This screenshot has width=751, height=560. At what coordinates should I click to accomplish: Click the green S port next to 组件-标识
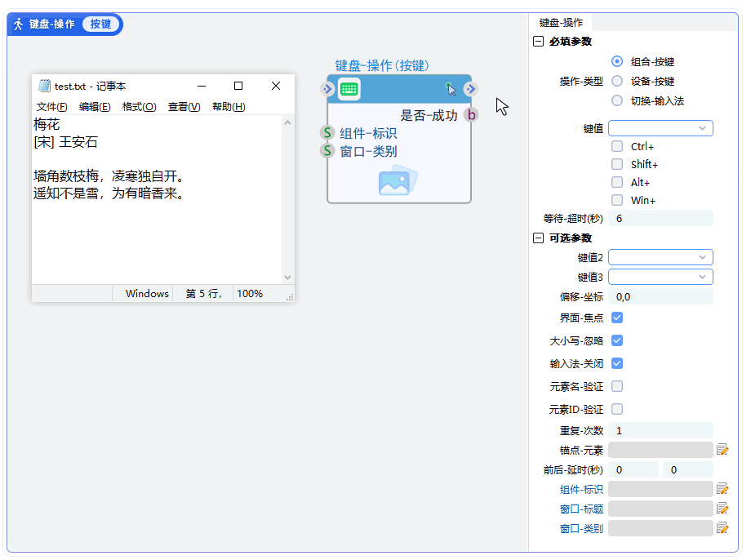[x=327, y=133]
